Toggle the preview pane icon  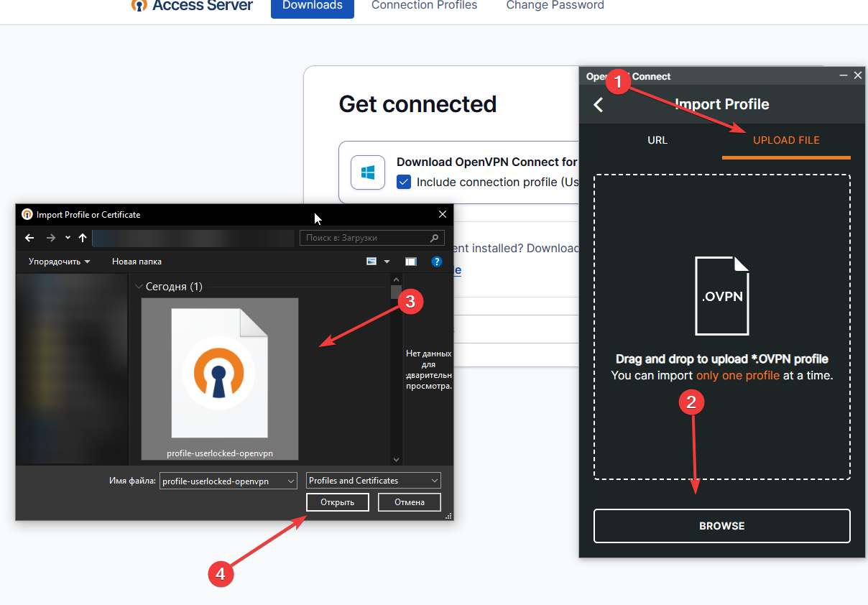(411, 262)
